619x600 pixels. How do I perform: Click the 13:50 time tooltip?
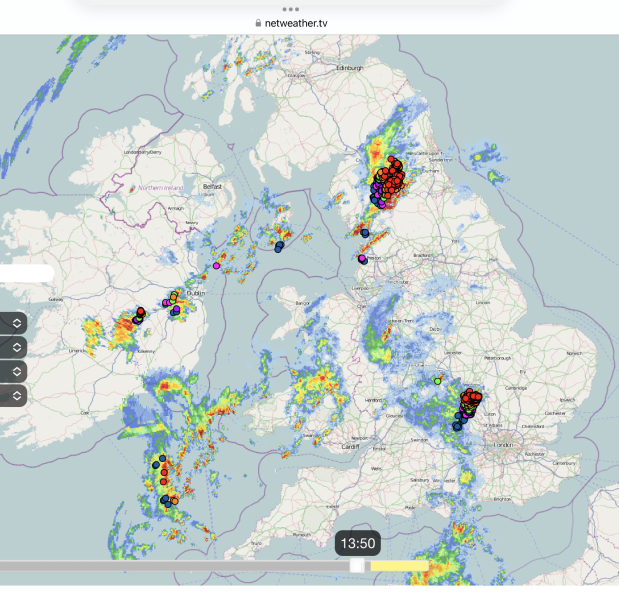click(358, 544)
